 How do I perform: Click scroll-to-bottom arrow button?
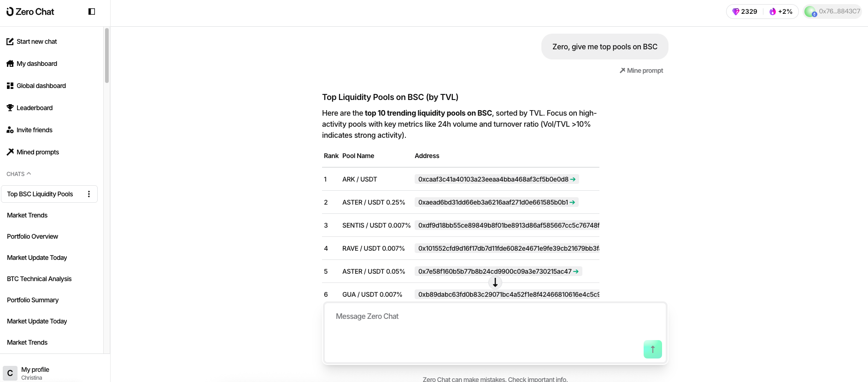pos(495,282)
